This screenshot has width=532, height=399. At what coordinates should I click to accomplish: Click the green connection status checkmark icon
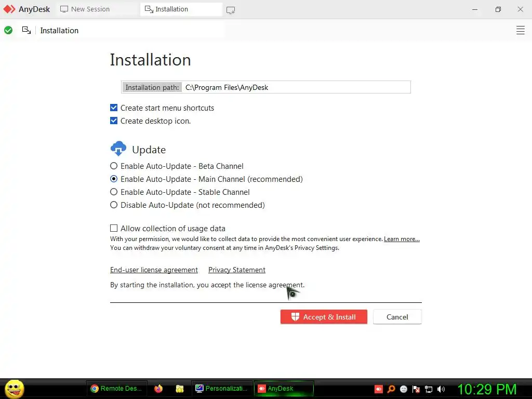(8, 30)
